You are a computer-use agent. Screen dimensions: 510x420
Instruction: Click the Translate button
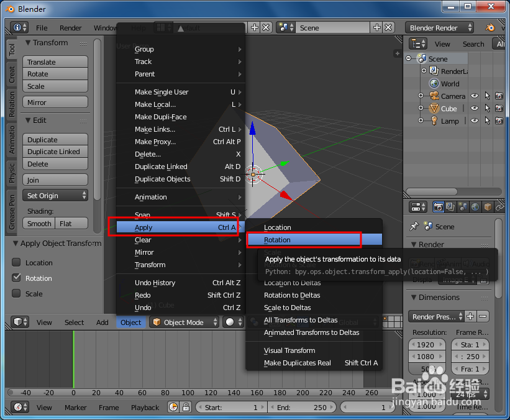55,62
